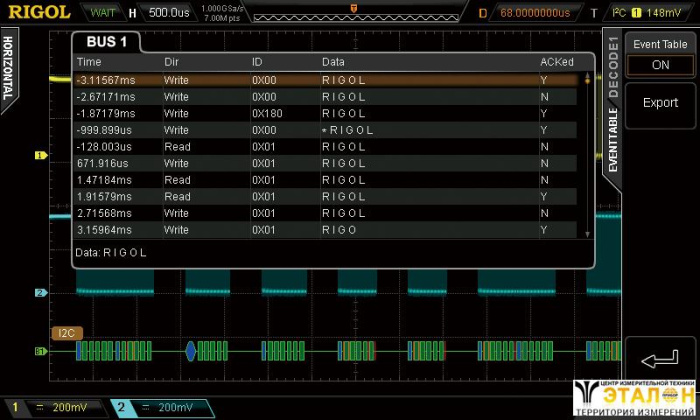Select the cyan channel 2 ground marker
The image size is (700, 420).
point(41,293)
